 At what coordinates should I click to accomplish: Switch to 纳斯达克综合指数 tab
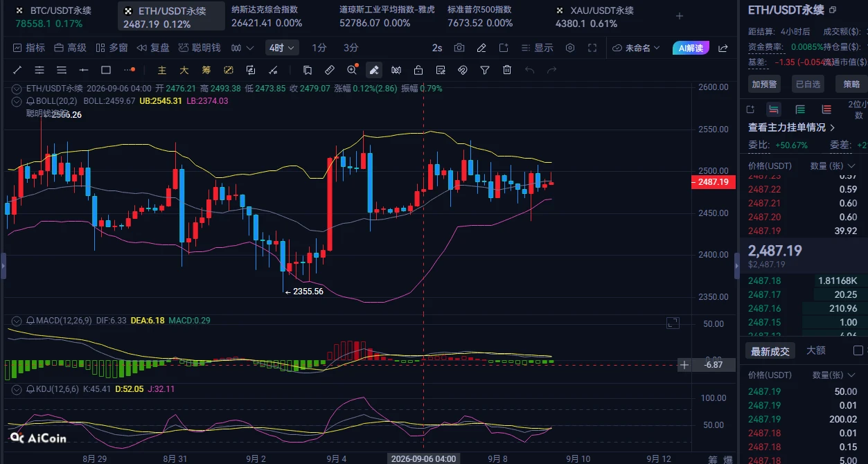[267, 16]
